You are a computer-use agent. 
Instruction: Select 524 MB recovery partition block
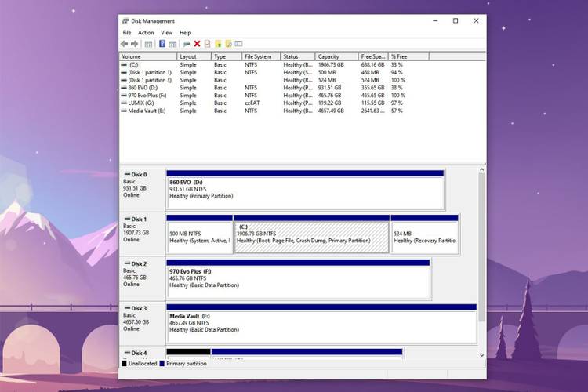[x=424, y=234]
